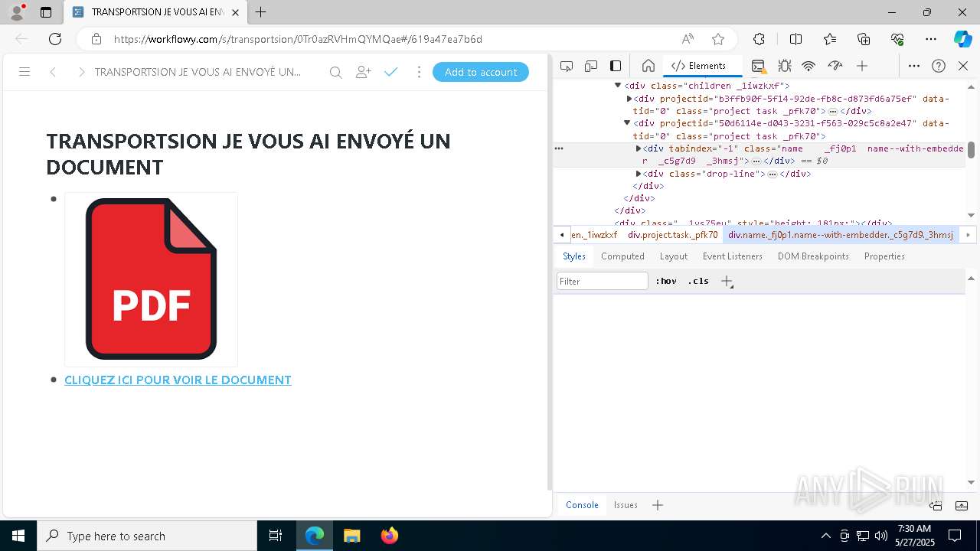Select div.project.task._pfk70 breadcrumb
Image resolution: width=980 pixels, height=551 pixels.
(x=673, y=235)
